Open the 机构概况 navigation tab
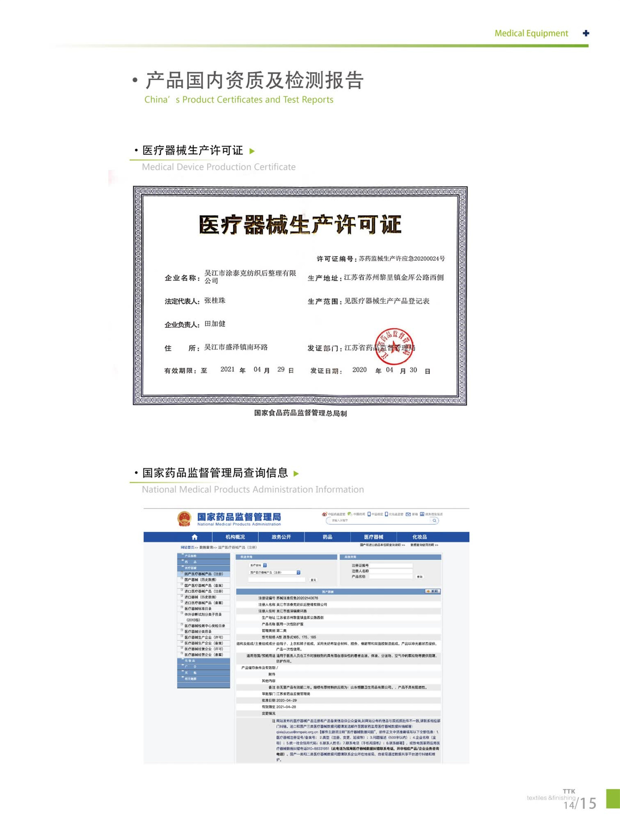Image resolution: width=620 pixels, height=840 pixels. click(x=235, y=537)
